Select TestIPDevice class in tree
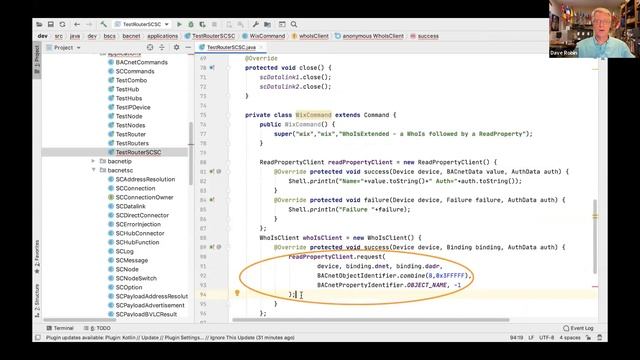This screenshot has height=360, width=640. click(133, 107)
